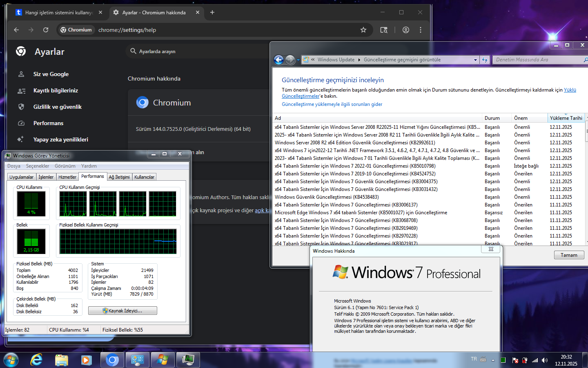Open 'Gizlilik ve güvenlik' settings section
Image resolution: width=588 pixels, height=368 pixels.
coord(58,107)
